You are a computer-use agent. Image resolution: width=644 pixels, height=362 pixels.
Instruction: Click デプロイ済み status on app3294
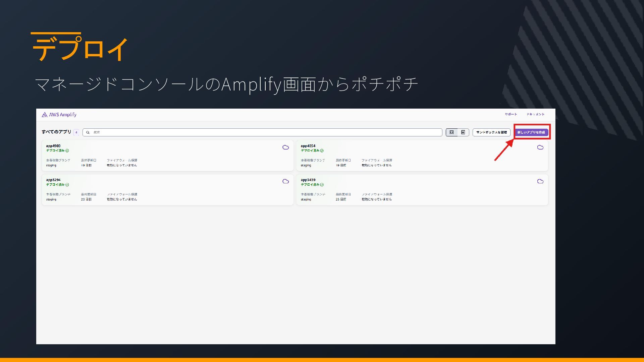(57, 185)
